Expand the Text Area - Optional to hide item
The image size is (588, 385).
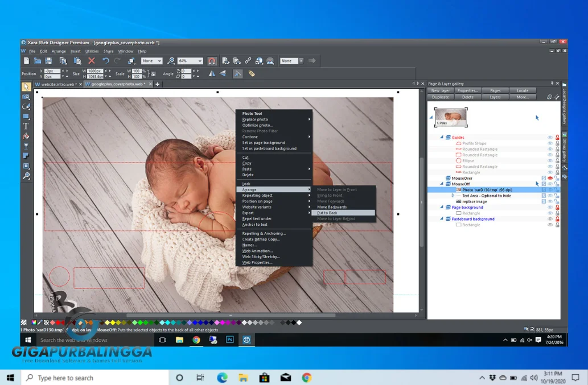click(x=453, y=196)
